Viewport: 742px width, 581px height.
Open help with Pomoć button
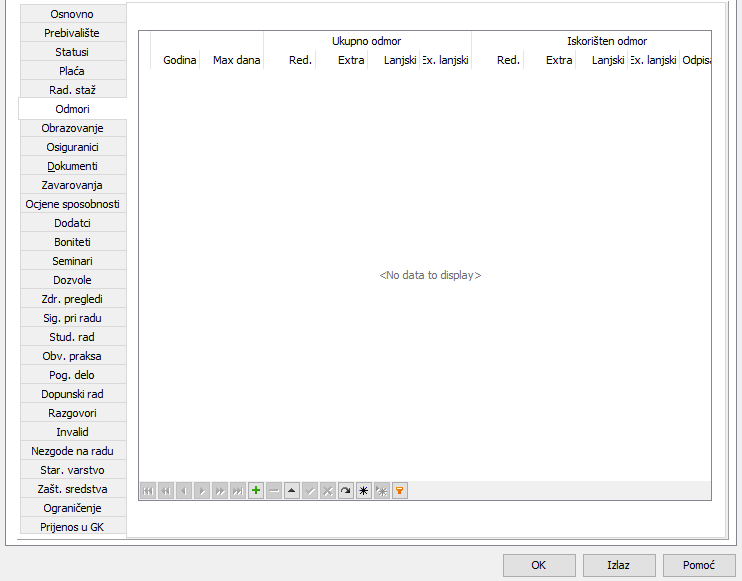tap(699, 565)
